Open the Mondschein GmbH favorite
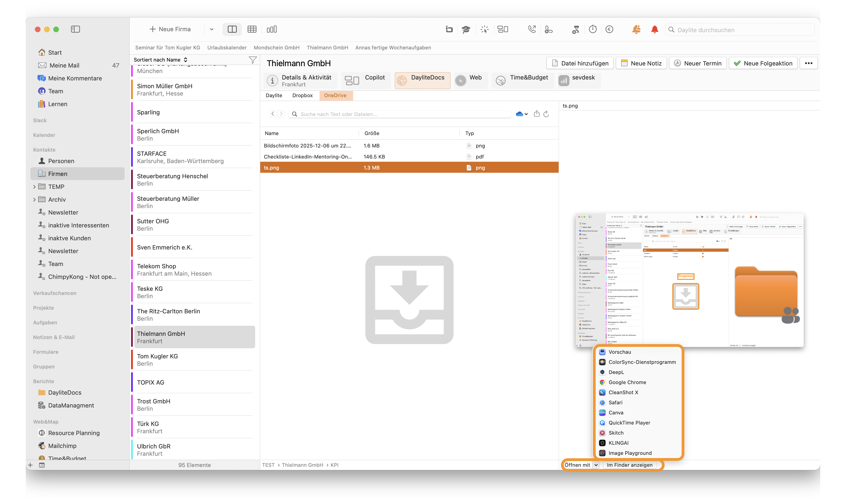 pos(276,48)
